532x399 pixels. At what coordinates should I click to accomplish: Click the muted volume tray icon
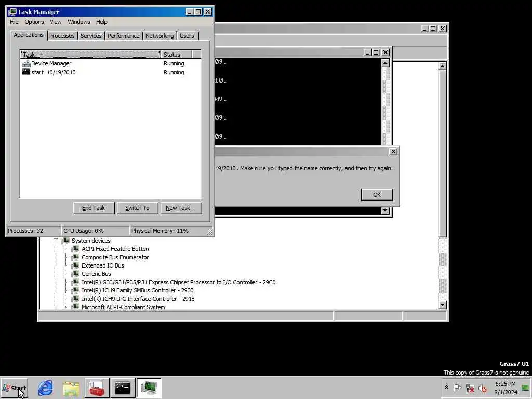click(x=482, y=388)
